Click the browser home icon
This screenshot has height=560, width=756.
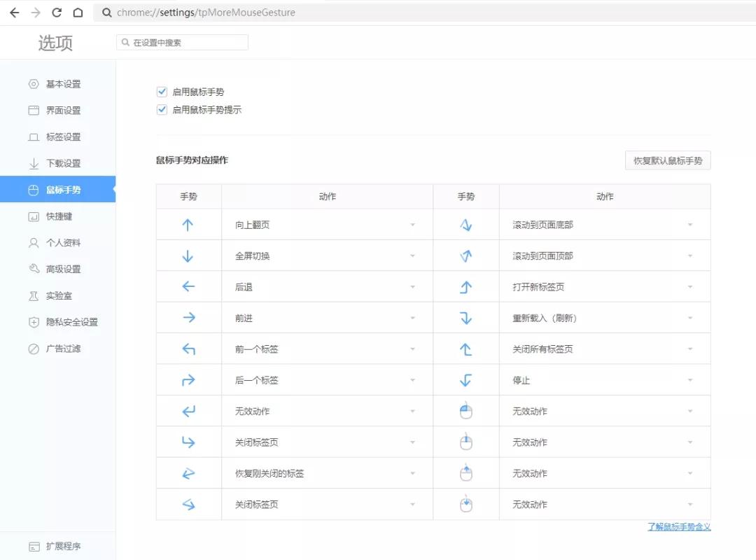point(77,12)
